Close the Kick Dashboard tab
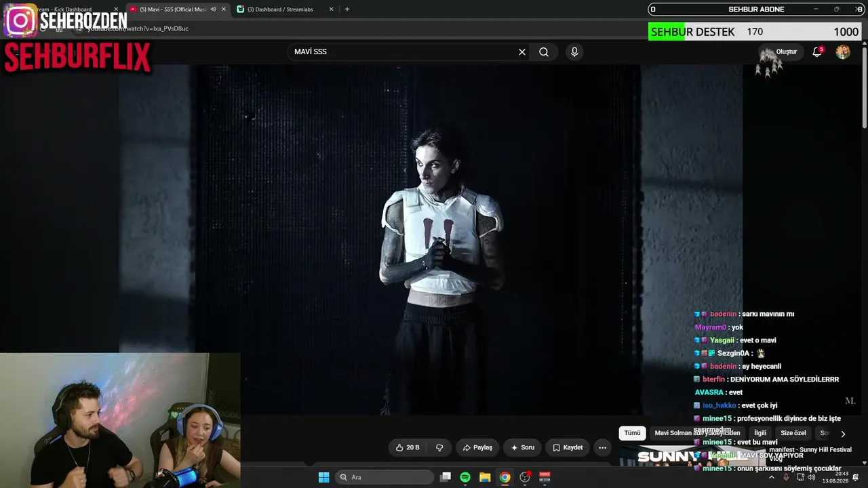The image size is (868, 488). (117, 9)
